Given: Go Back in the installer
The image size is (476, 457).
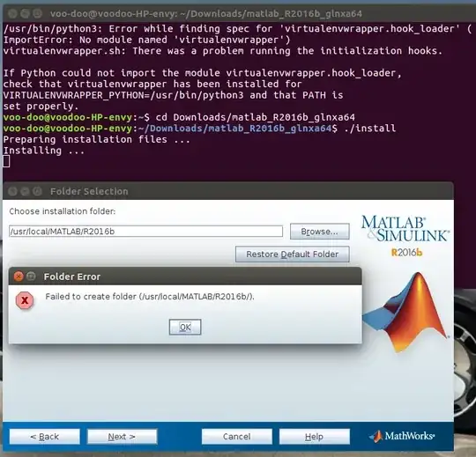Looking at the screenshot, I should [45, 437].
